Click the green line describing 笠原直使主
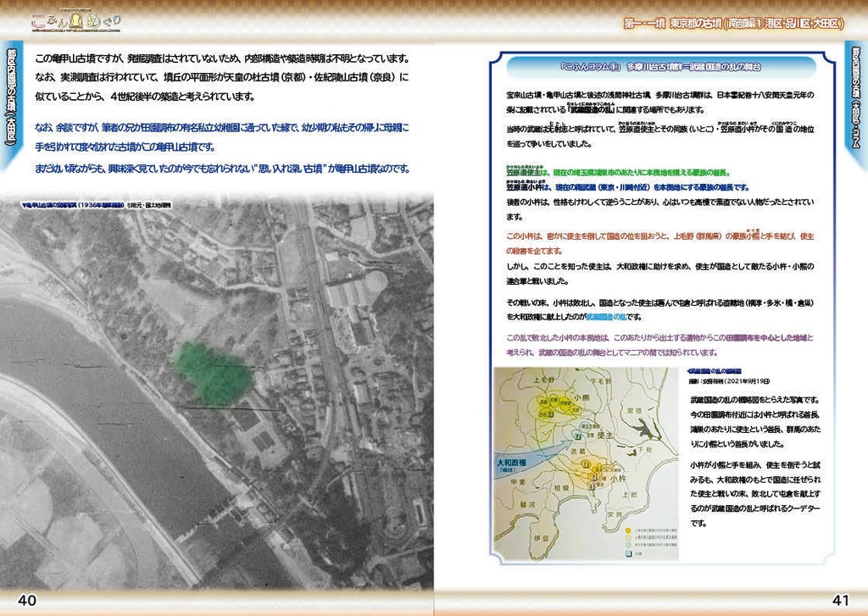The height and width of the screenshot is (616, 868). tap(618, 172)
